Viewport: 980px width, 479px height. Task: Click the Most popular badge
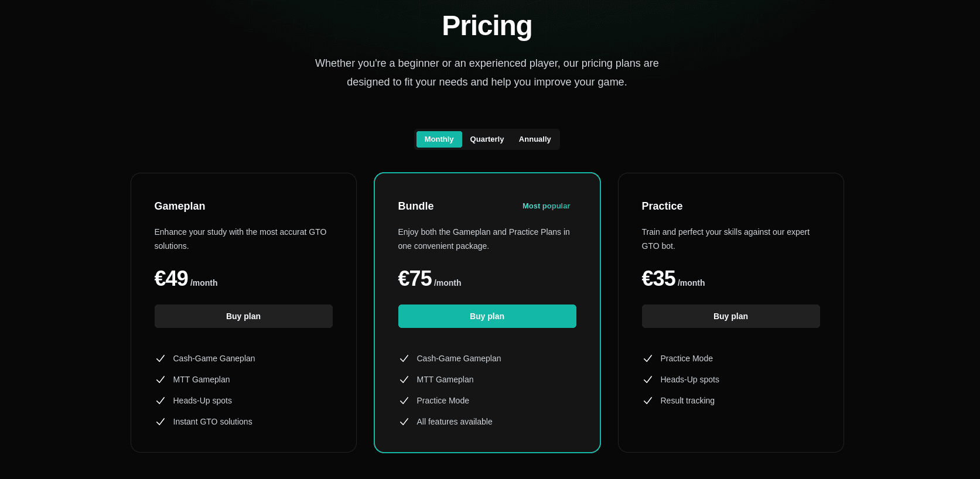click(546, 206)
